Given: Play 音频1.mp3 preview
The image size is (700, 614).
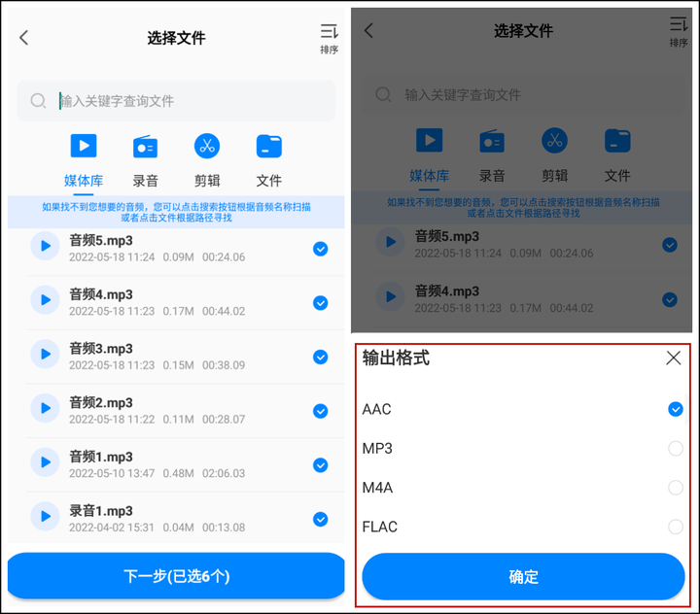Looking at the screenshot, I should tap(45, 462).
